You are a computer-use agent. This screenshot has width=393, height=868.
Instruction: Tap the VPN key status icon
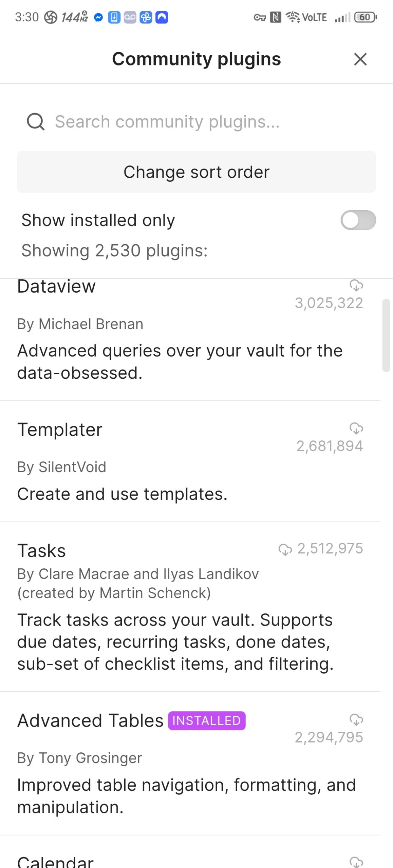(260, 17)
